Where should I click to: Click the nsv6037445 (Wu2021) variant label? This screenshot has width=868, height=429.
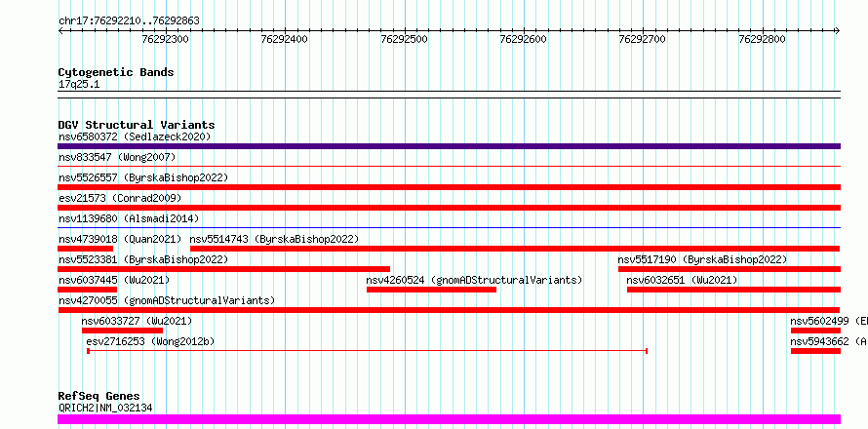(114, 280)
